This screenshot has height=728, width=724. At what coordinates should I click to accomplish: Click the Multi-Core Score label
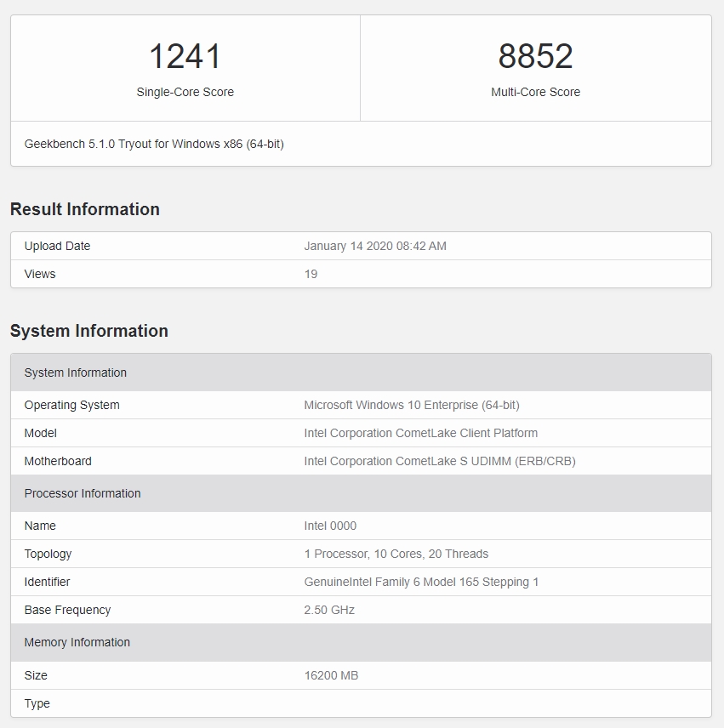[x=535, y=92]
